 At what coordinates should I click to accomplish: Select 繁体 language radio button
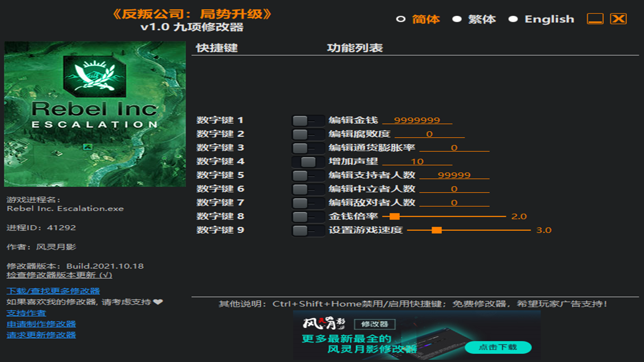[457, 19]
